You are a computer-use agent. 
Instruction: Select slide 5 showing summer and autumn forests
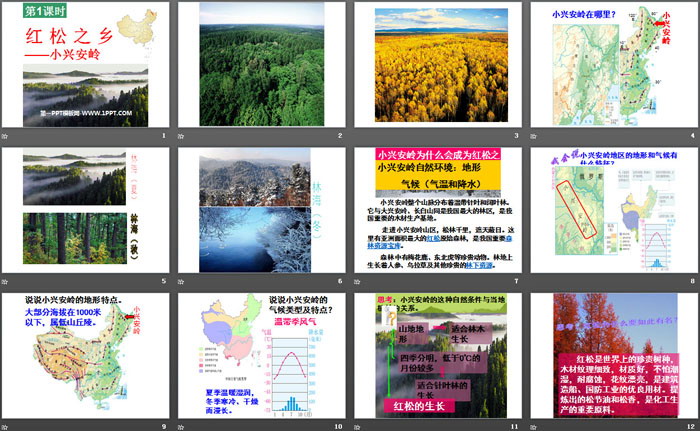coord(85,210)
